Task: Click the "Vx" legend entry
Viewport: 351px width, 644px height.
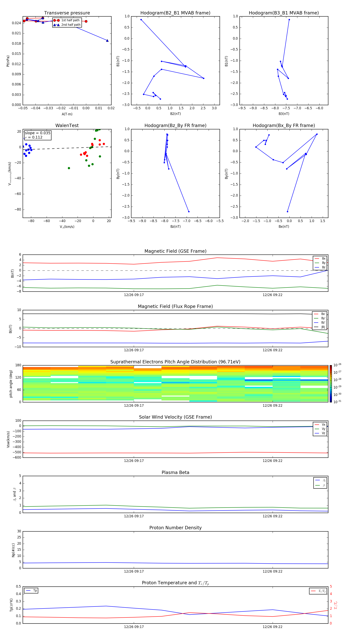Action: pos(320,425)
